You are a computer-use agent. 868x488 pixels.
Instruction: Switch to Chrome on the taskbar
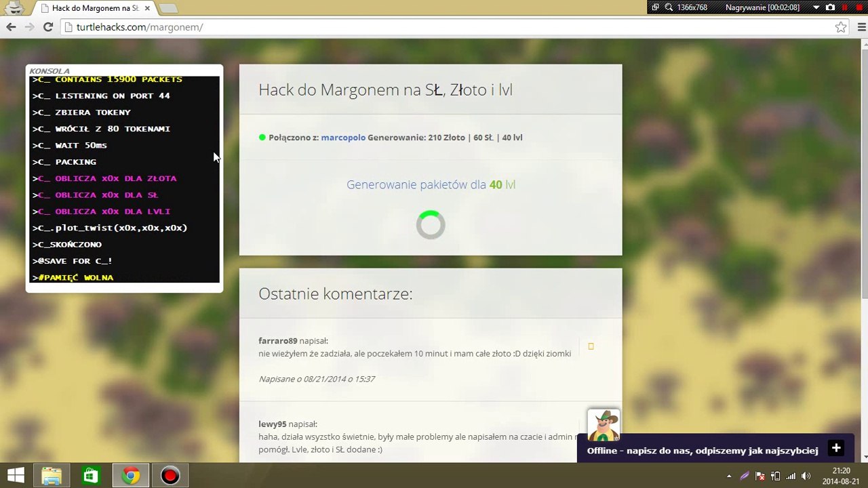[131, 475]
